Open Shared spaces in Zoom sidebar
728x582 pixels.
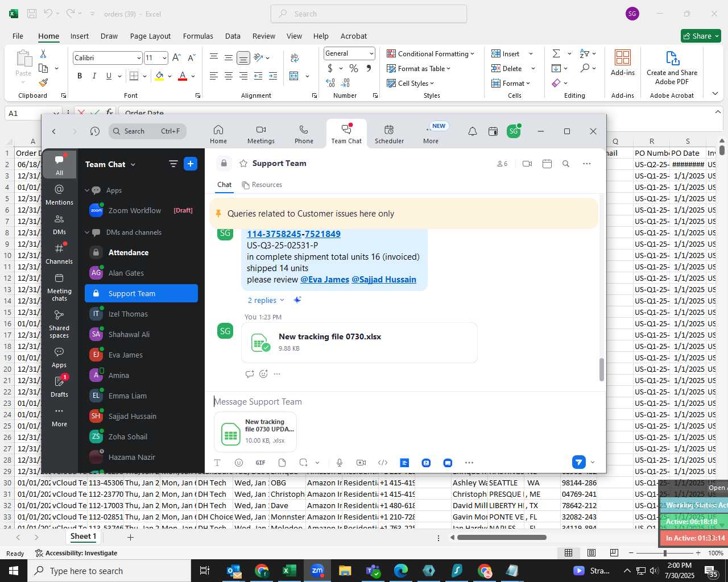click(x=59, y=323)
